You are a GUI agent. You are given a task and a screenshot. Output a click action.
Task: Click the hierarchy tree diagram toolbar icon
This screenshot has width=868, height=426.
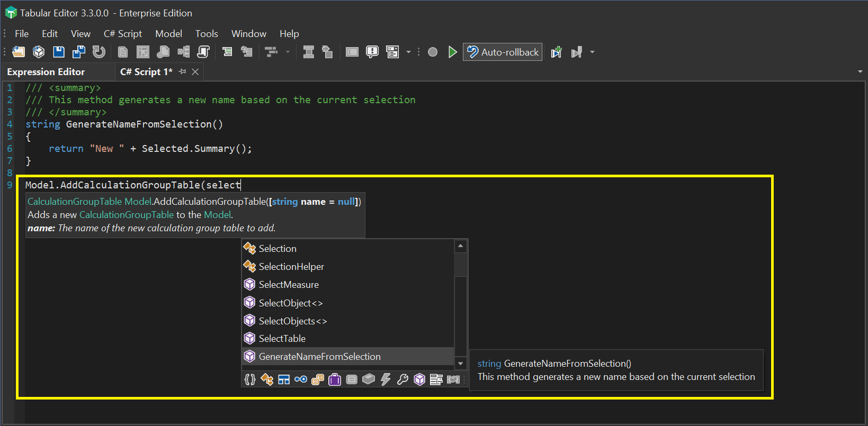point(183,52)
